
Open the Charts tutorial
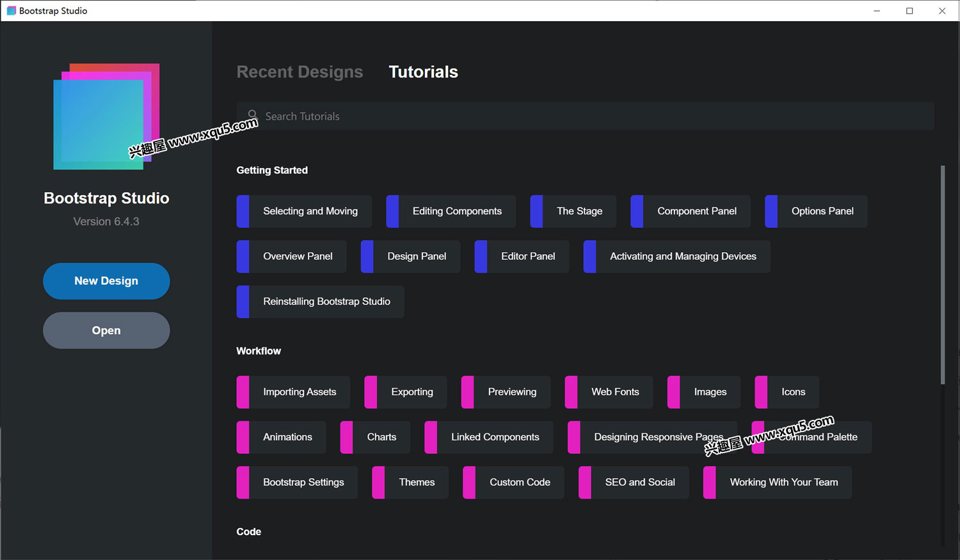pos(375,437)
